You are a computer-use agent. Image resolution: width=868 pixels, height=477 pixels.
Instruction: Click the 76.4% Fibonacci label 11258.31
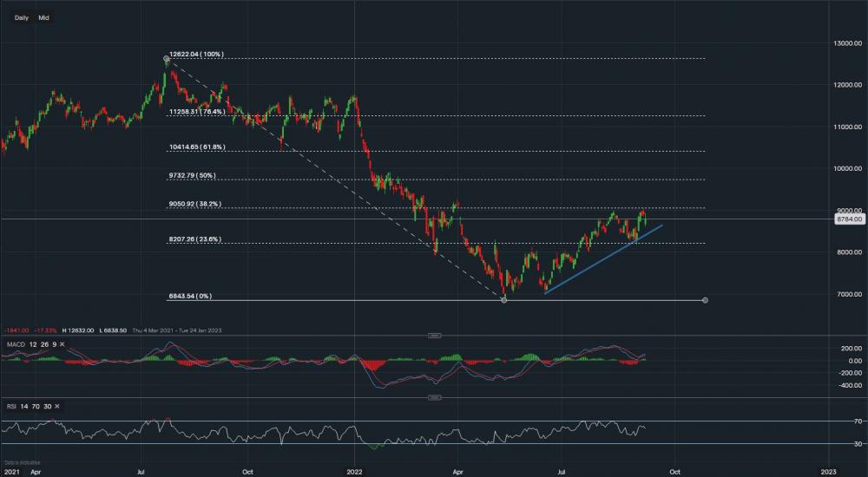point(197,112)
